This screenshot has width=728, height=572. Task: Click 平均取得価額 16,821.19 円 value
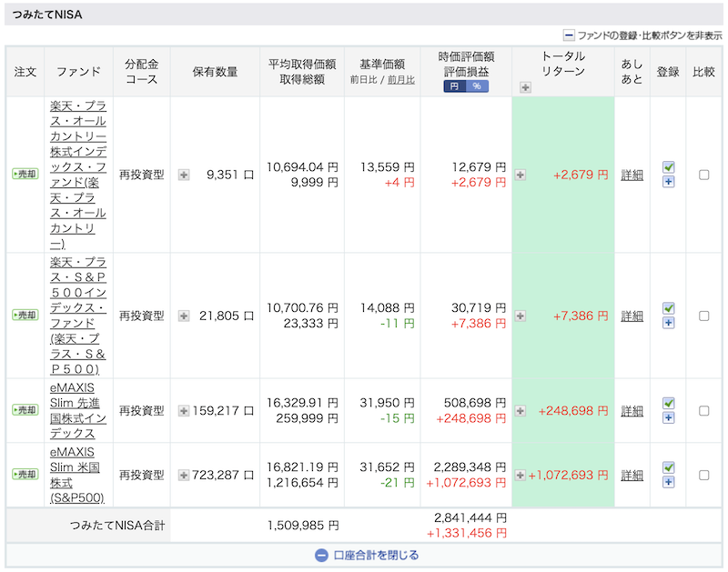coord(302,467)
